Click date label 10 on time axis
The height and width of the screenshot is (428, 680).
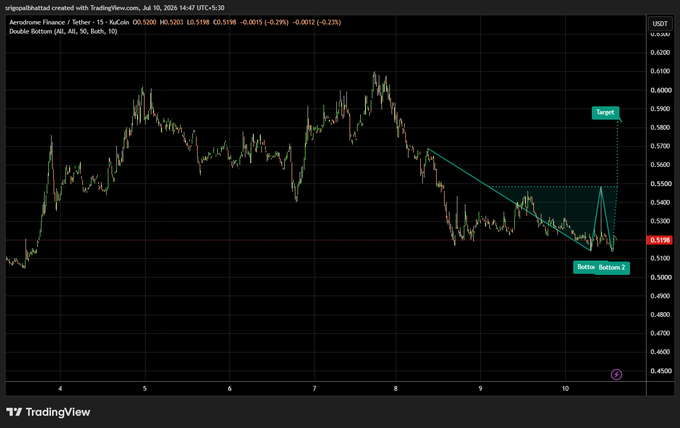click(565, 389)
